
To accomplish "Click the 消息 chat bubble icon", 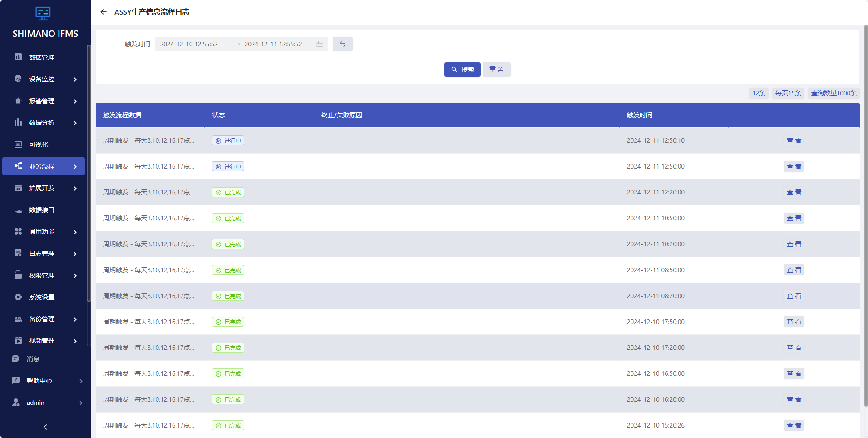I will click(x=15, y=358).
